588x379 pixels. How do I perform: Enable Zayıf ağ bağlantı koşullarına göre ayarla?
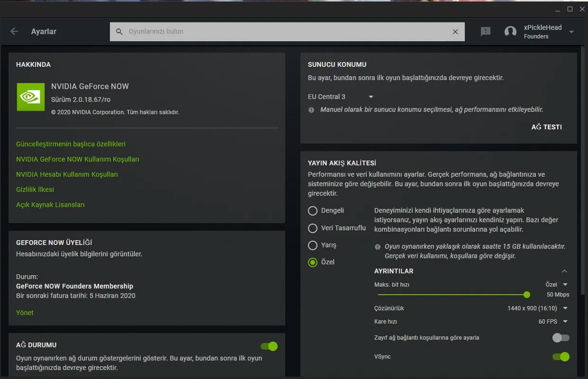click(561, 338)
